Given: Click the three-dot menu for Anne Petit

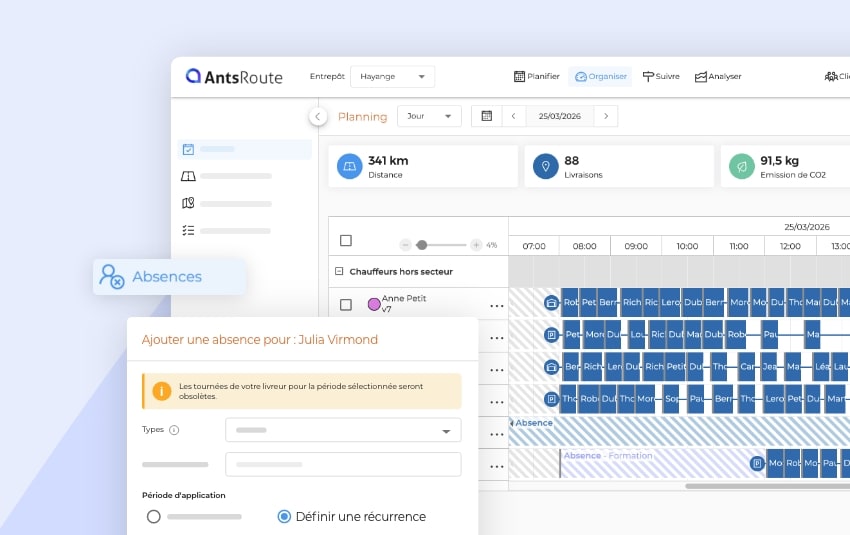Looking at the screenshot, I should point(496,305).
